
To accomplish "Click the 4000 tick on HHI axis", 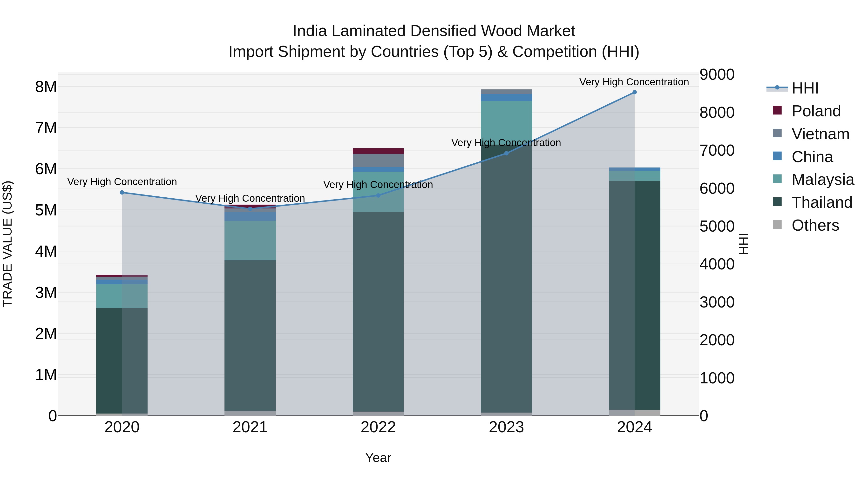I will tap(717, 264).
